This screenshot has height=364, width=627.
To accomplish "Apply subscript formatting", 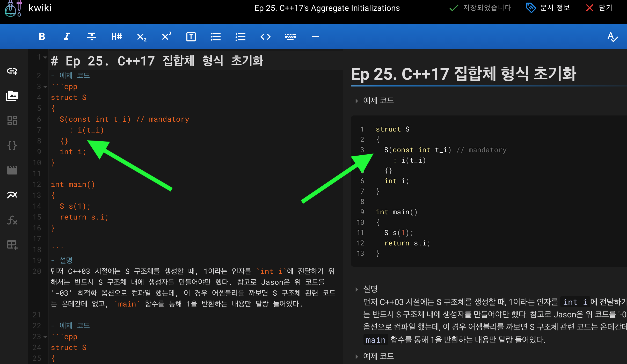I will point(141,37).
